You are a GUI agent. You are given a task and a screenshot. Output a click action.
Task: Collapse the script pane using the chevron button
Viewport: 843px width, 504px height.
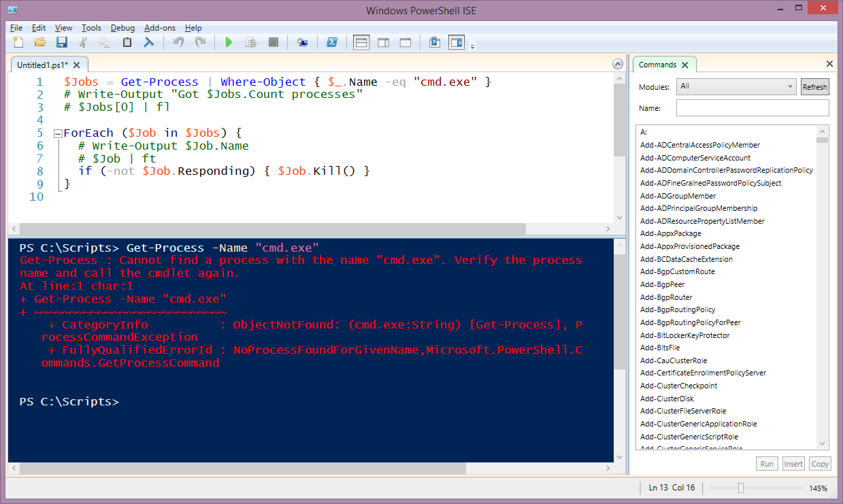pos(618,65)
